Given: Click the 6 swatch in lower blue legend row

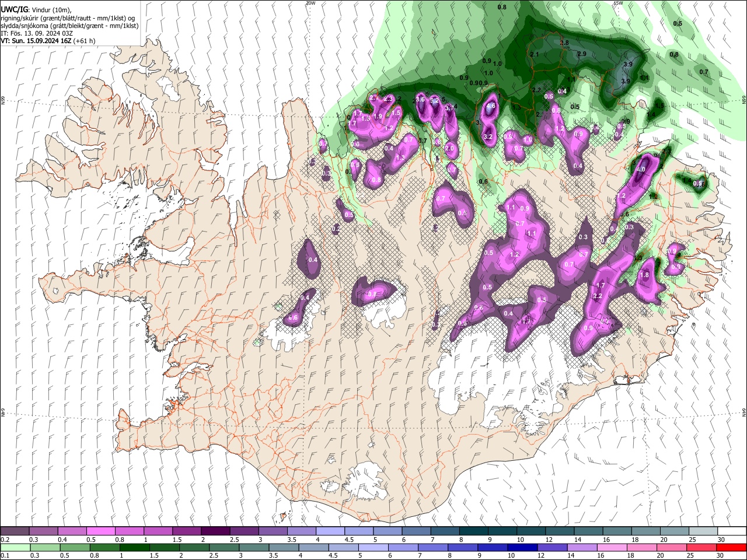Looking at the screenshot, I should pyautogui.click(x=403, y=547).
